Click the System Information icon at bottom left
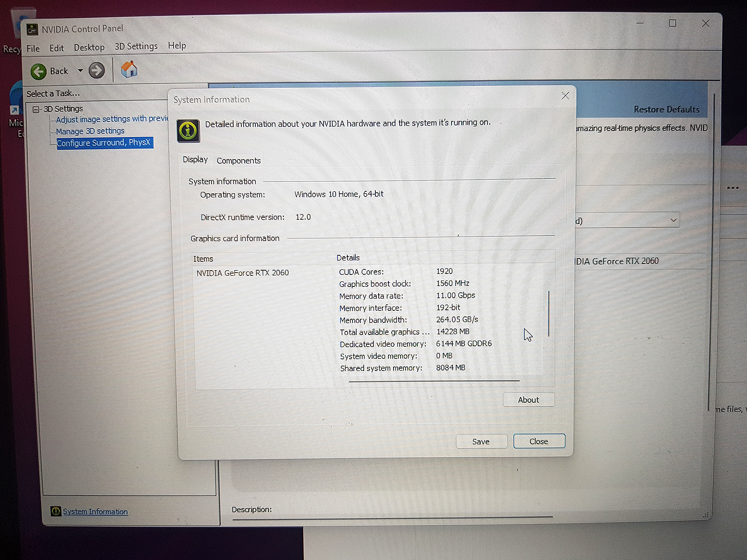The image size is (747, 560). coord(56,511)
